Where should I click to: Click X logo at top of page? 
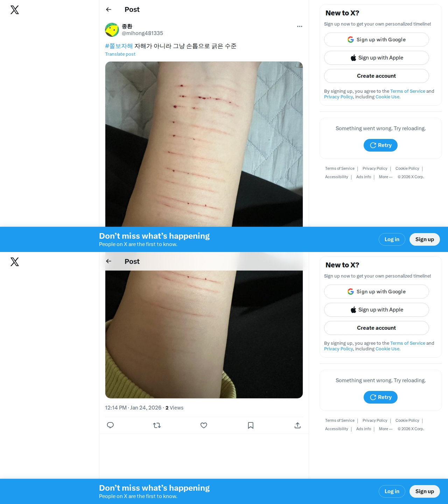15,10
